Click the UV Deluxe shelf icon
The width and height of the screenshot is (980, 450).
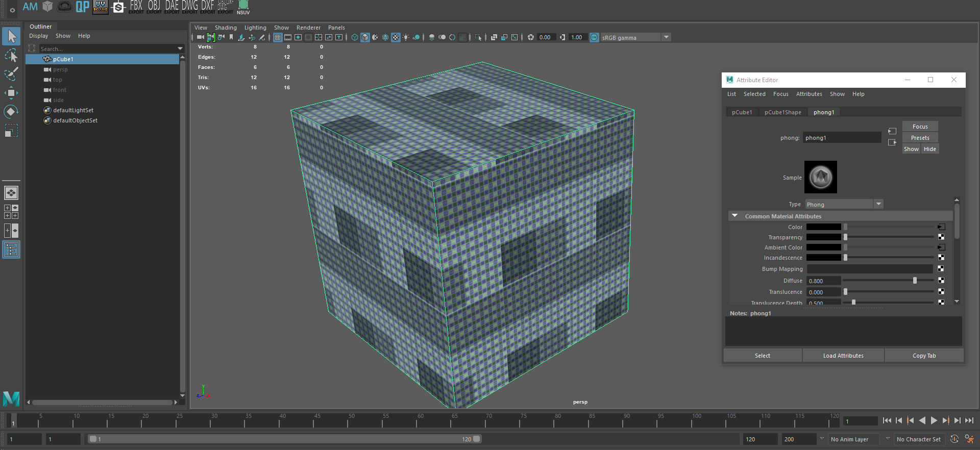click(x=100, y=7)
